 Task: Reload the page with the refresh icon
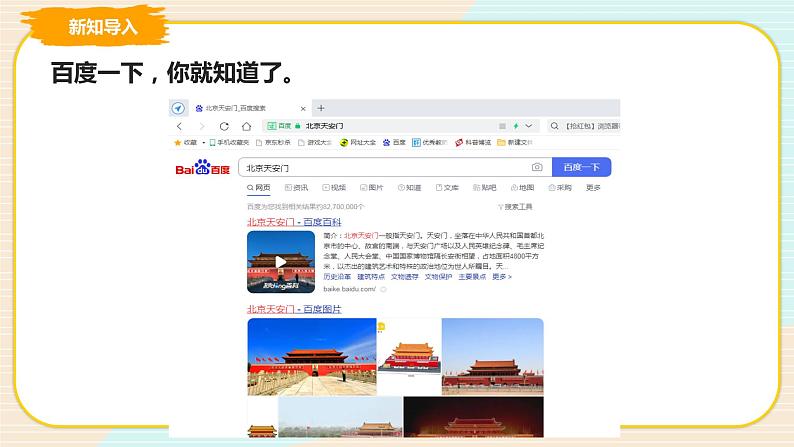(222, 127)
